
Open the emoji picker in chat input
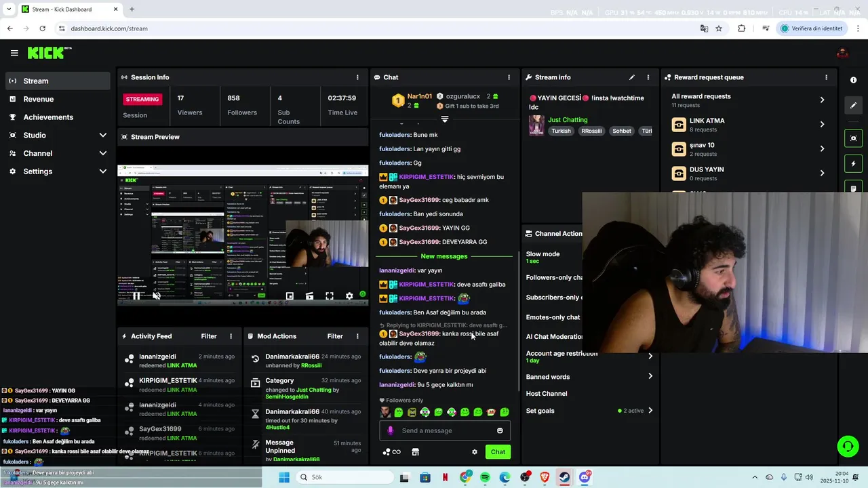(x=500, y=430)
